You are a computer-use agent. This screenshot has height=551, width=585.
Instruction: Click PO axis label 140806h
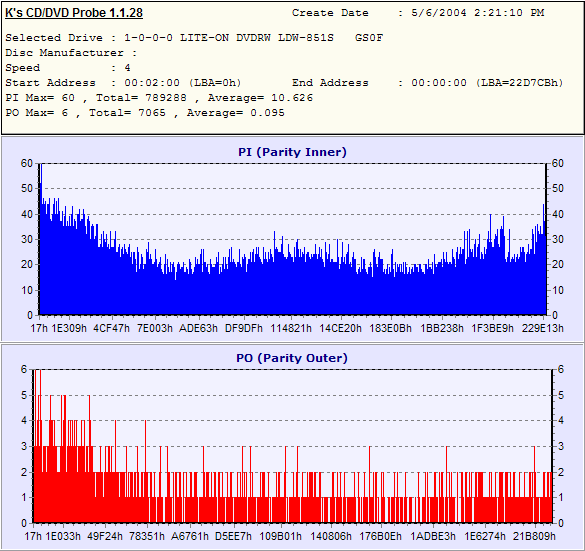coord(331,536)
